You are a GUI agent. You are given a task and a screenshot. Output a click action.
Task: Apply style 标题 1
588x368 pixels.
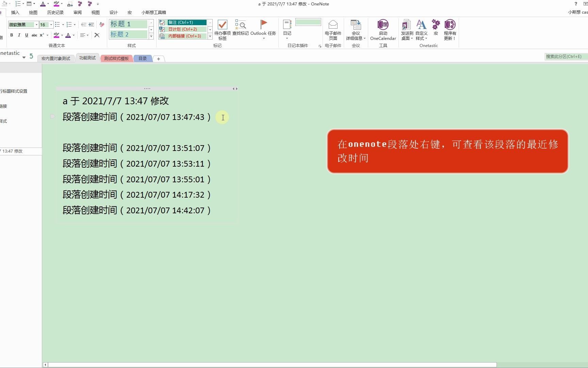pyautogui.click(x=129, y=24)
